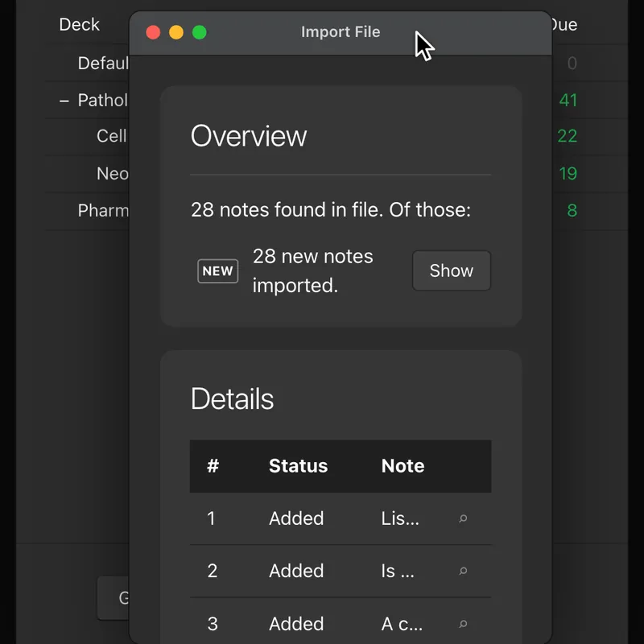Click the due count 0 for Default

(572, 64)
